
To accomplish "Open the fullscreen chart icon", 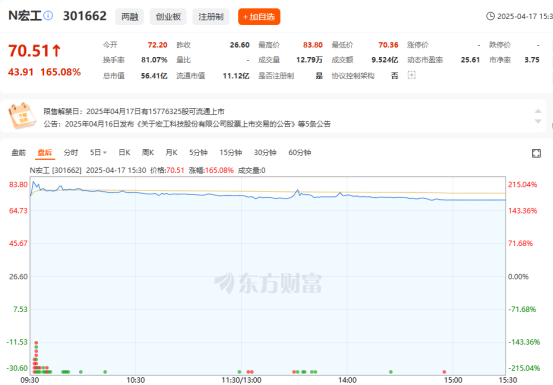I will (536, 153).
